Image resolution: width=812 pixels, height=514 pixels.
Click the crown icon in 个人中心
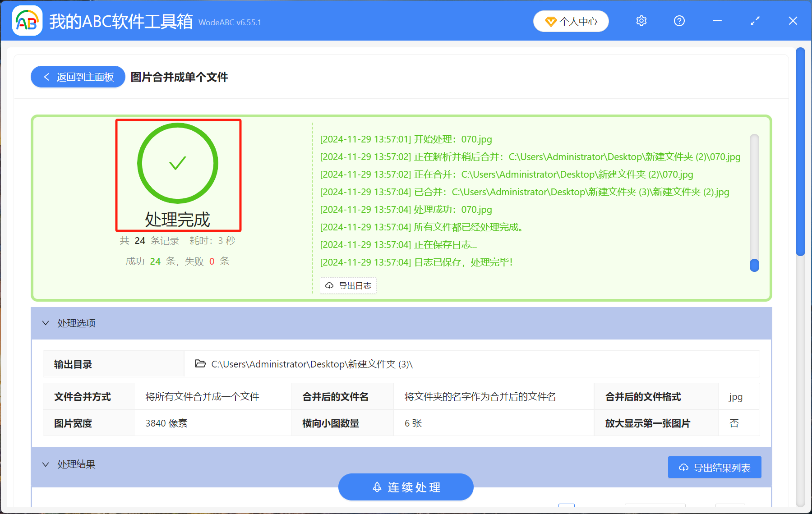coord(550,21)
